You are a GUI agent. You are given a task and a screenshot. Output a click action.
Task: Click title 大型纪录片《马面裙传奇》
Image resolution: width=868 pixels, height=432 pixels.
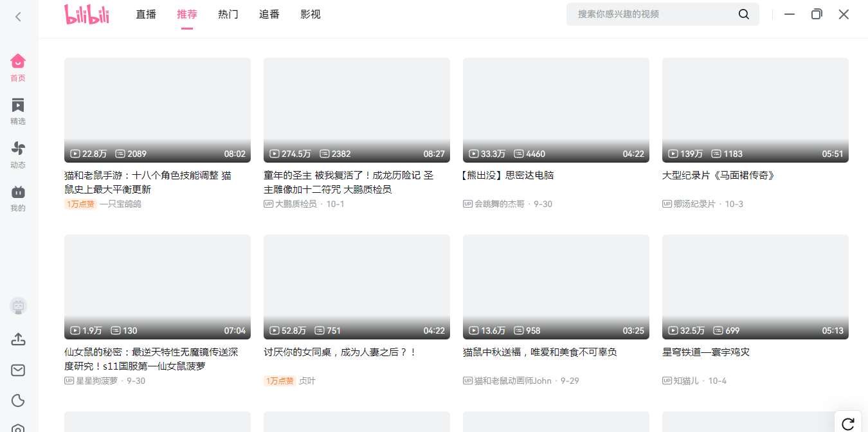click(x=718, y=175)
